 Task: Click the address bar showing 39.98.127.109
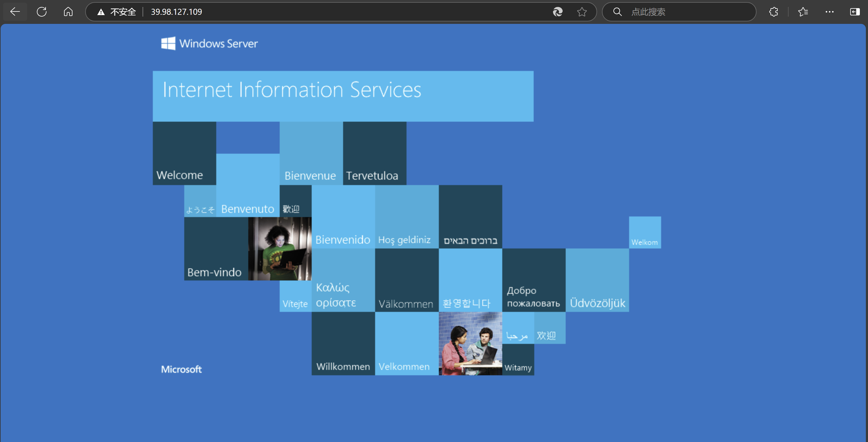point(341,12)
